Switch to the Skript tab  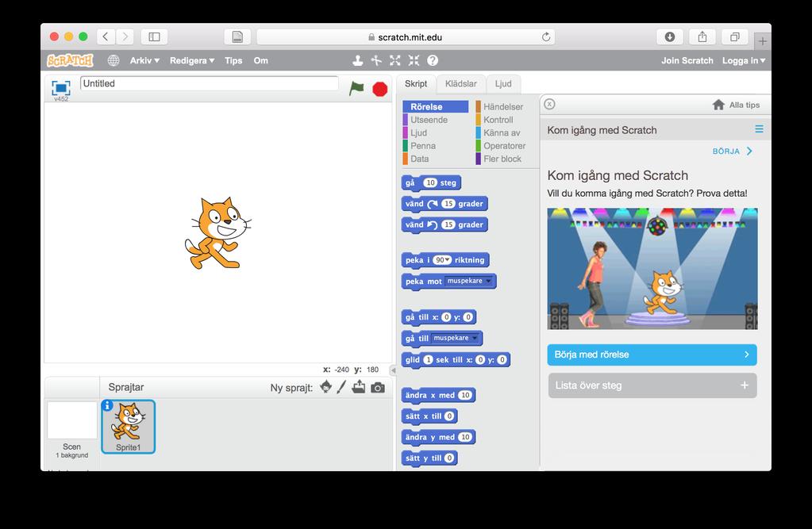point(416,83)
